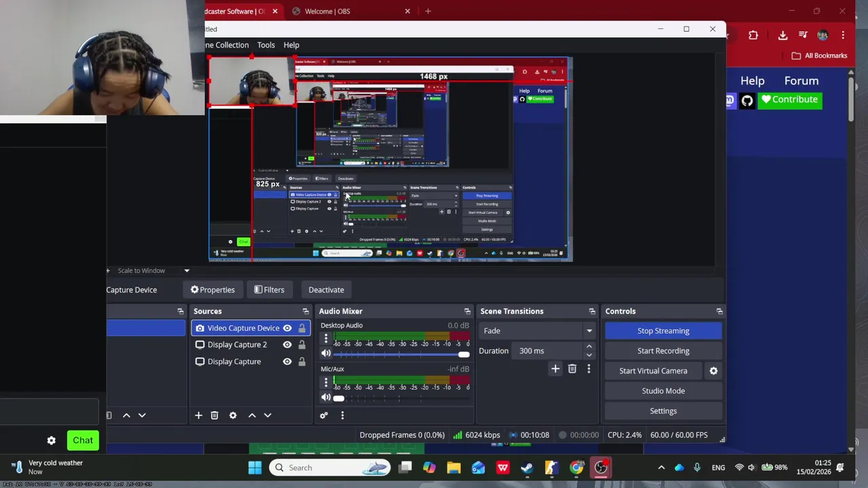Show hidden icons in the system tray
Screen dimensions: 868x488
click(661, 468)
